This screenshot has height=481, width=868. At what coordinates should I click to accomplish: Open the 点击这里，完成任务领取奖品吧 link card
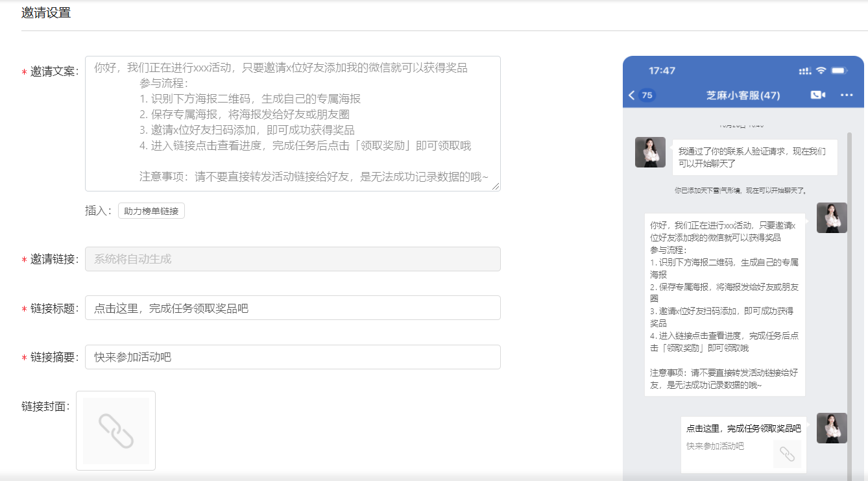tap(743, 445)
